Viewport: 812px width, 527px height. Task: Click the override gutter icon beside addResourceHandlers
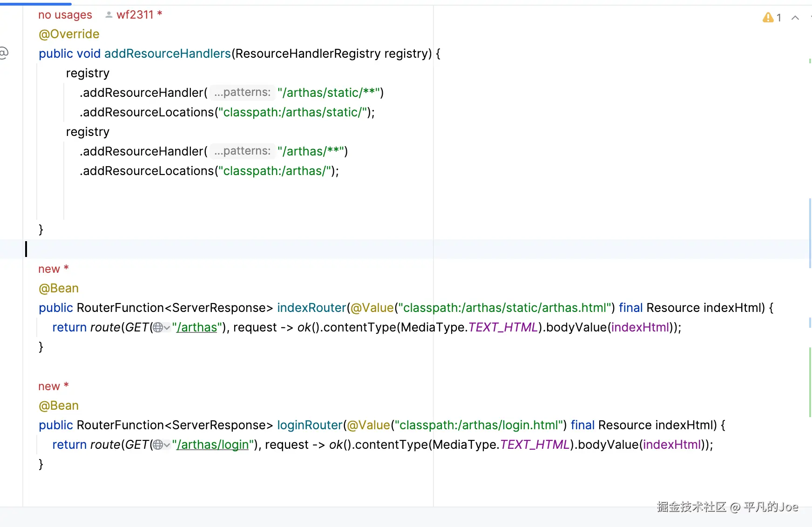pyautogui.click(x=4, y=53)
